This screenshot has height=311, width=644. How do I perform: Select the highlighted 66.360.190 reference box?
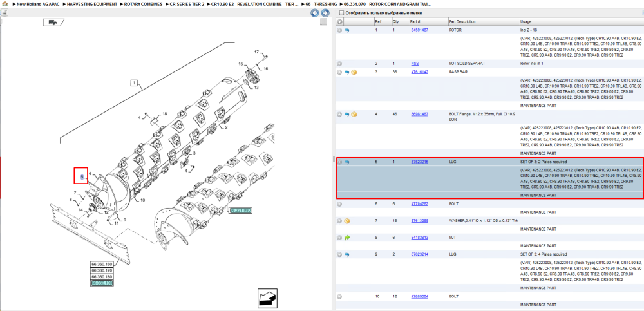[x=102, y=283]
